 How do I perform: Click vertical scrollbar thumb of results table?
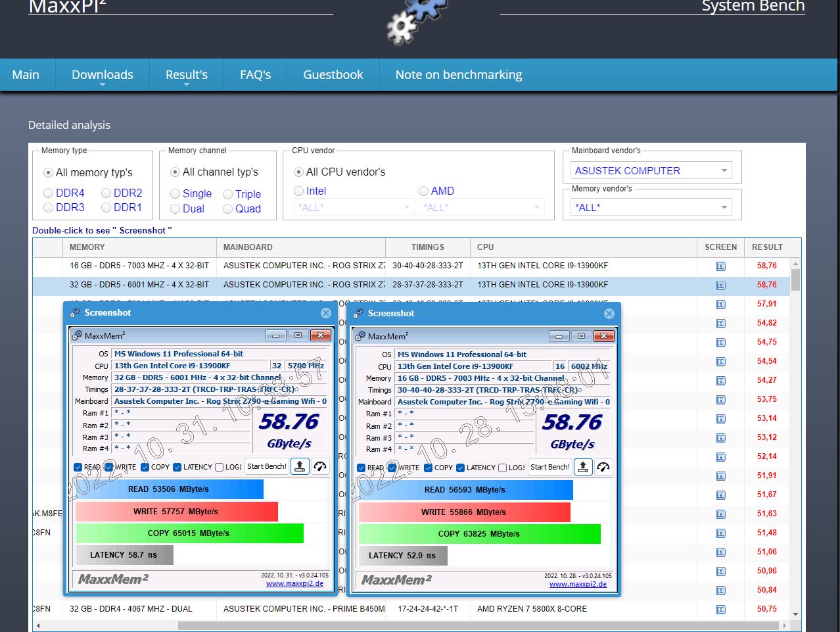pyautogui.click(x=795, y=280)
